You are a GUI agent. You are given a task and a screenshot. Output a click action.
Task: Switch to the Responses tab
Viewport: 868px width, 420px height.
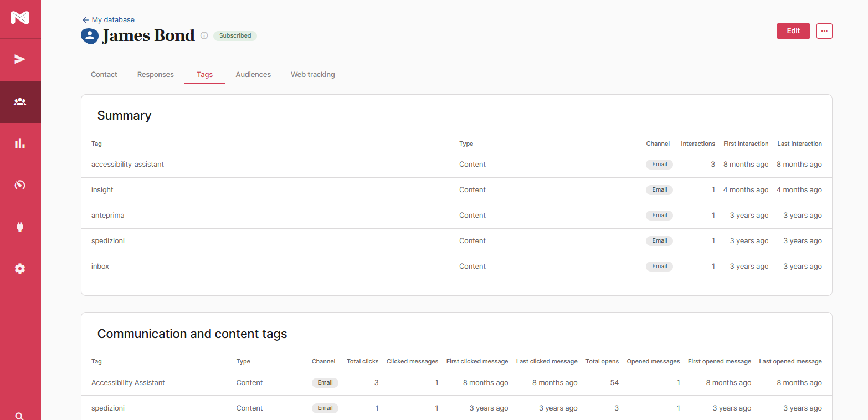tap(156, 74)
